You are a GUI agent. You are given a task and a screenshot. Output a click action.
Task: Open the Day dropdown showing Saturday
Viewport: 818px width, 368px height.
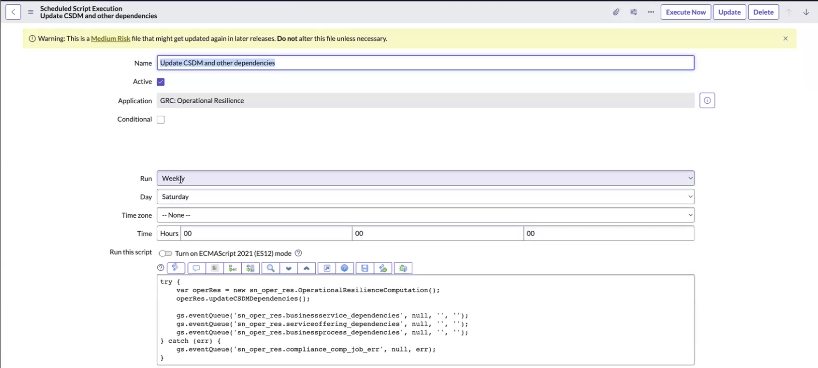click(x=426, y=197)
